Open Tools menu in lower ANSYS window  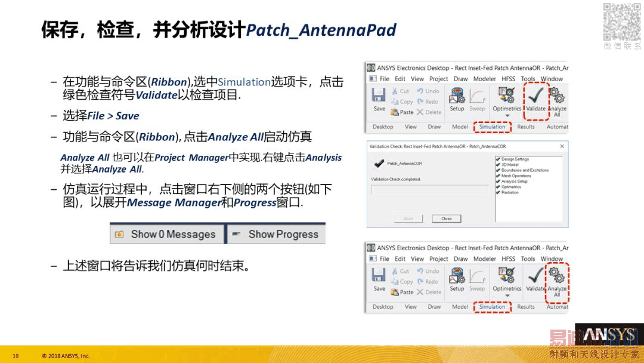528,259
